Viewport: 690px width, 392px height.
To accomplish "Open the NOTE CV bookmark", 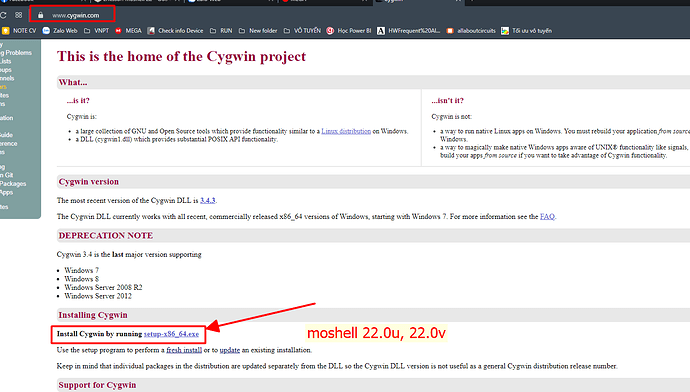I will 19,31.
